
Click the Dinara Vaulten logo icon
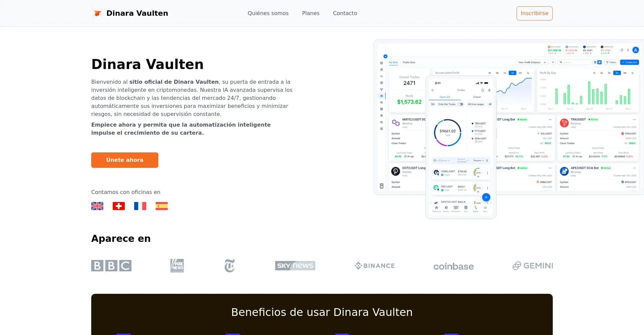pos(97,13)
